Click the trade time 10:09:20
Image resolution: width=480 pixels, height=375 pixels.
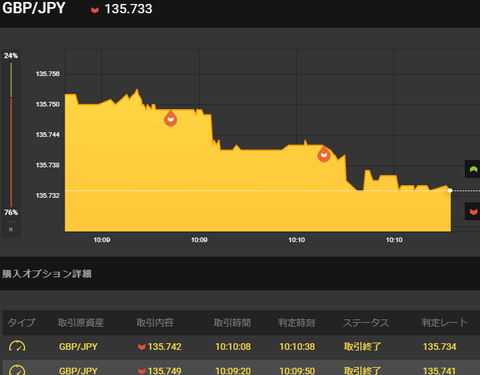coord(233,371)
